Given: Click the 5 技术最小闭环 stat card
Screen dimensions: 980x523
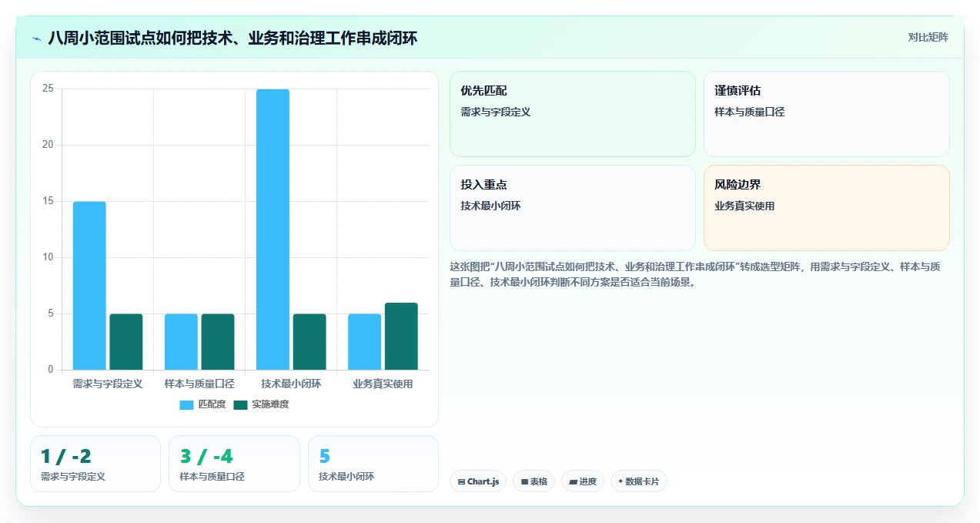Looking at the screenshot, I should coord(373,464).
